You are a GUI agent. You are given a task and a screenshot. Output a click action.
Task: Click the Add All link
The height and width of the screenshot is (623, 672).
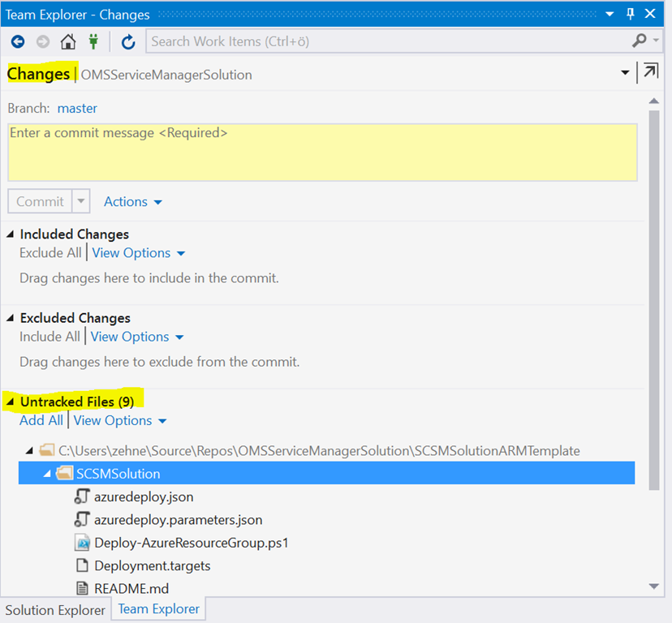coord(41,420)
